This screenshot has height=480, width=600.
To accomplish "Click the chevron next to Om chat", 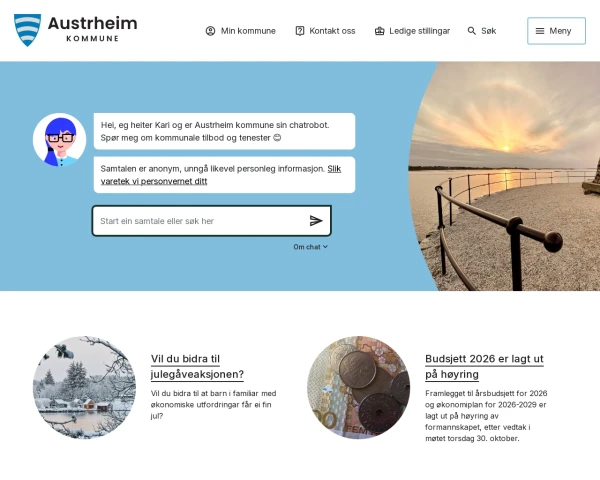I will click(x=325, y=247).
